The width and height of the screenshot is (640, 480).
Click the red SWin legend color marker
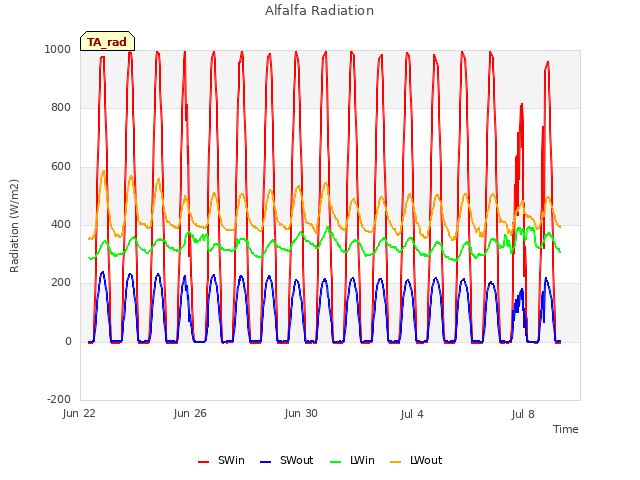click(203, 462)
